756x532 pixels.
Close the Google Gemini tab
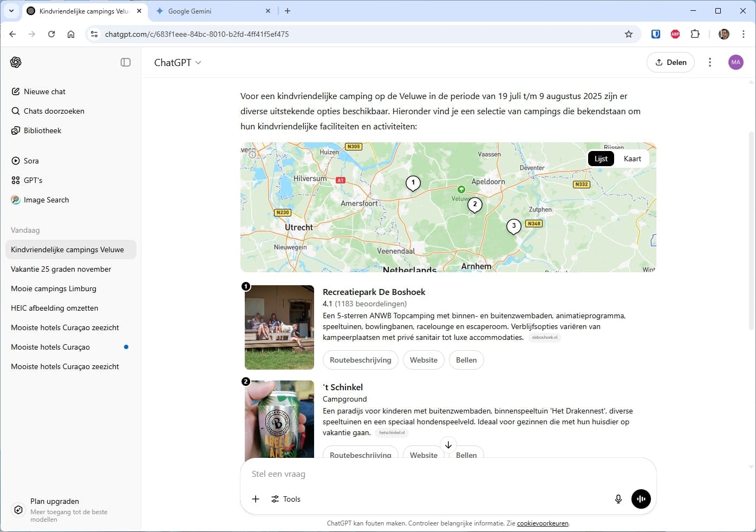click(268, 11)
